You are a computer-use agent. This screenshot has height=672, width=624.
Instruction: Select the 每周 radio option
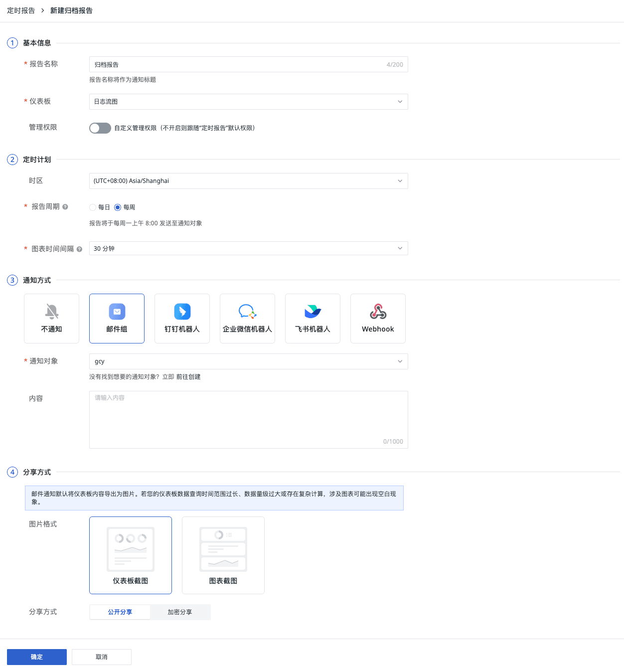point(118,207)
